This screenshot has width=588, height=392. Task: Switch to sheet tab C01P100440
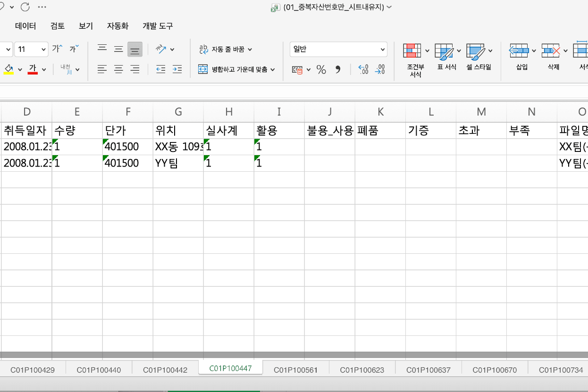99,370
